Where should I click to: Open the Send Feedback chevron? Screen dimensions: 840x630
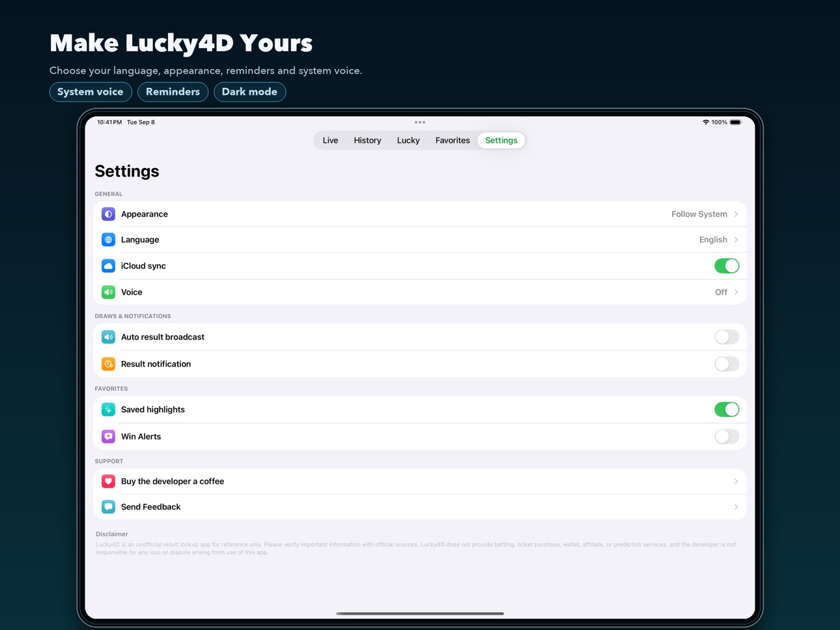pyautogui.click(x=736, y=507)
